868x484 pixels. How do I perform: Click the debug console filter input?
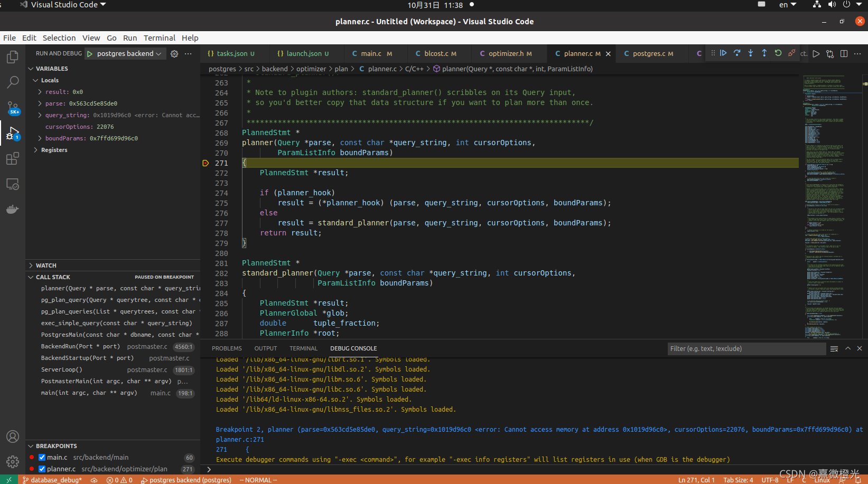point(746,349)
